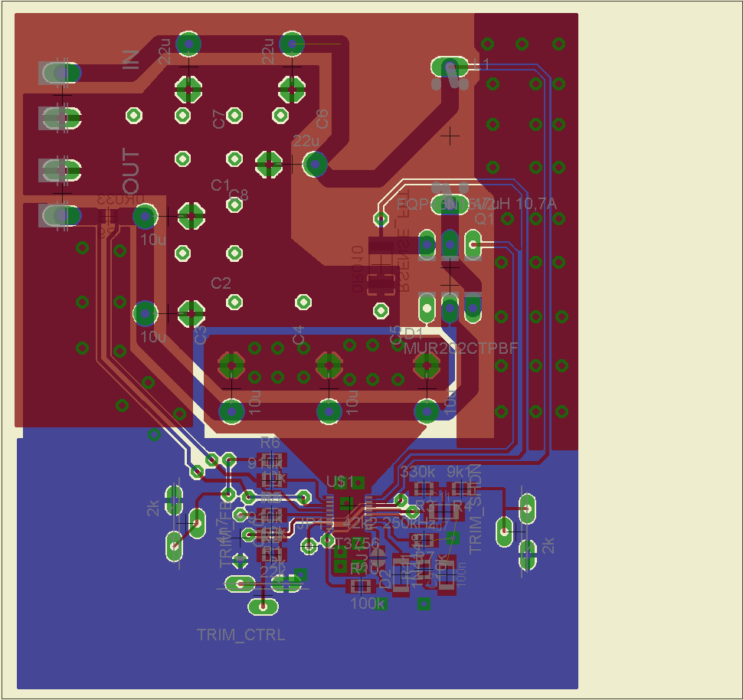This screenshot has height=700, width=743.
Task: Select the 100k value label
Action: (367, 604)
